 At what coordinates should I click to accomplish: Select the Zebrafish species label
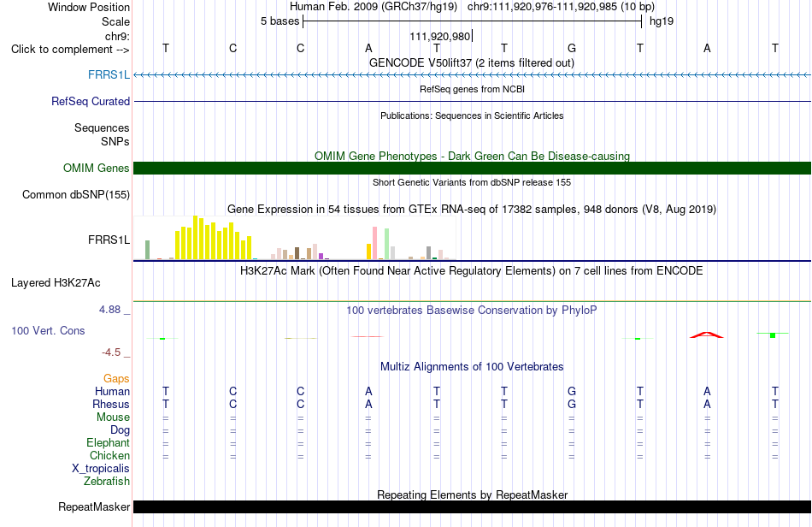107,481
